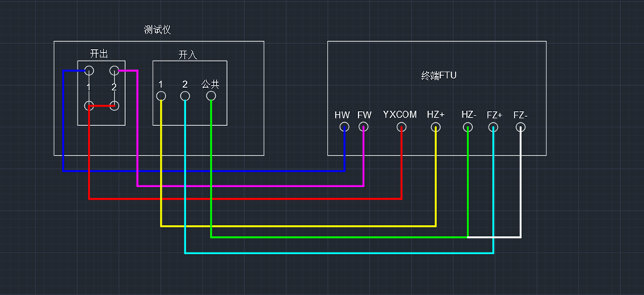Select the 测试仪 title text

(x=157, y=30)
